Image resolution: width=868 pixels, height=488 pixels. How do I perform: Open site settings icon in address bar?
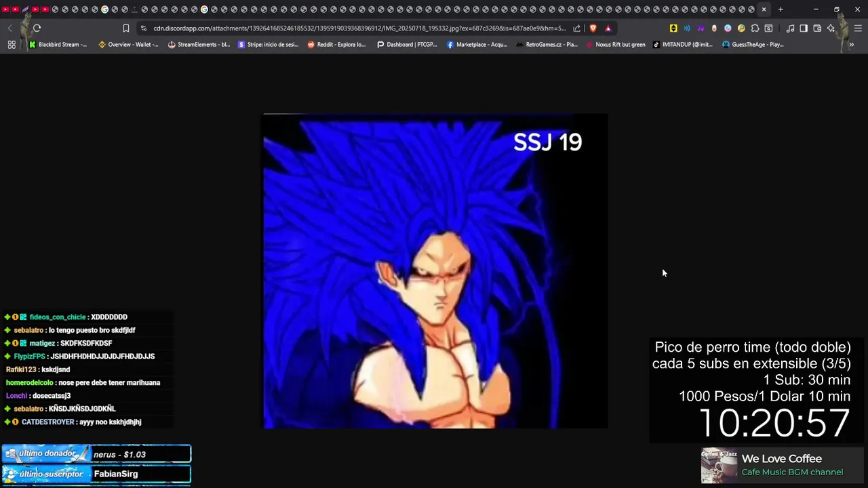point(143,28)
